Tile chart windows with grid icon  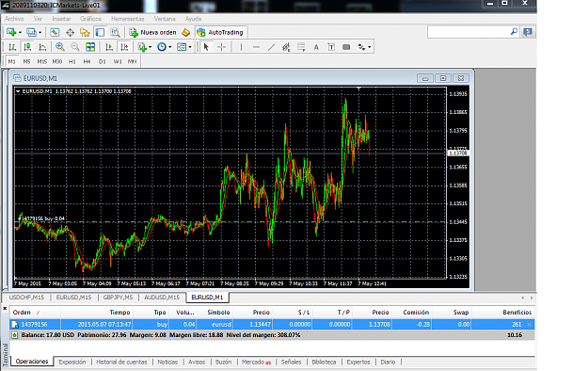pyautogui.click(x=90, y=47)
